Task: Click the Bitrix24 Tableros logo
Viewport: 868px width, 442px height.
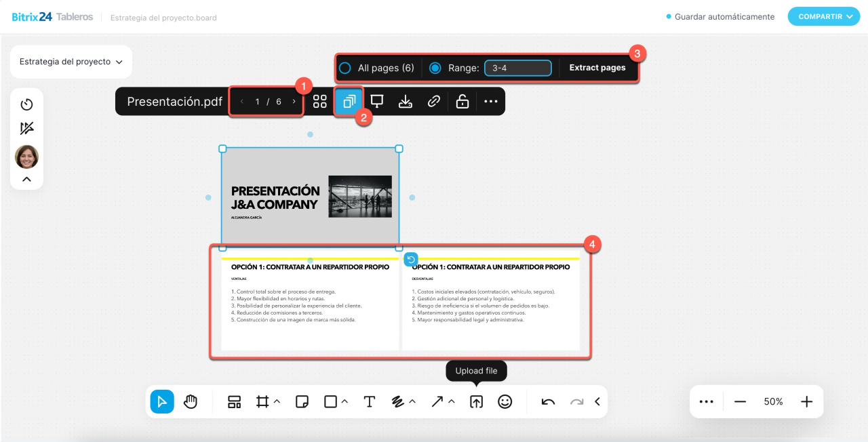Action: click(52, 17)
